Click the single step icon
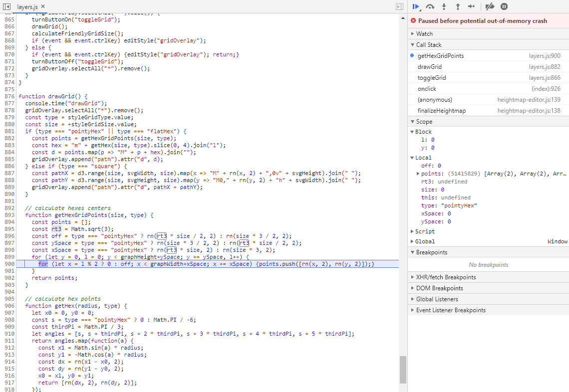Image resolution: width=569 pixels, height=392 pixels. tap(472, 6)
